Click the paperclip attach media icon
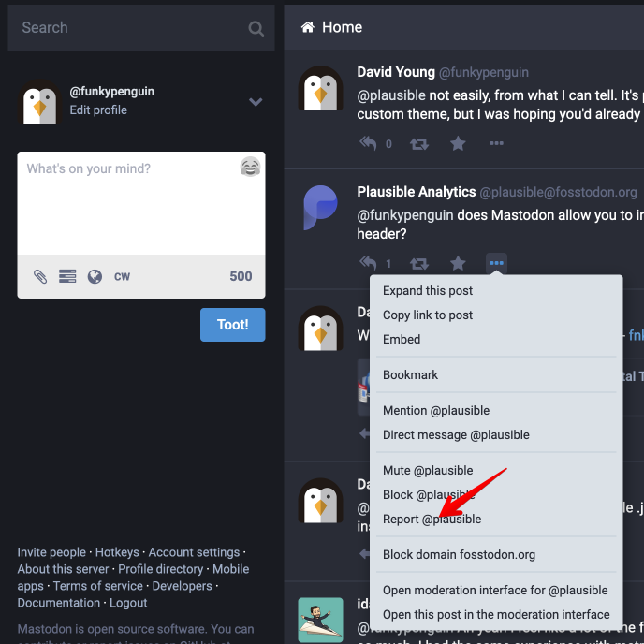Screen dimensions: 644x644 click(x=40, y=276)
